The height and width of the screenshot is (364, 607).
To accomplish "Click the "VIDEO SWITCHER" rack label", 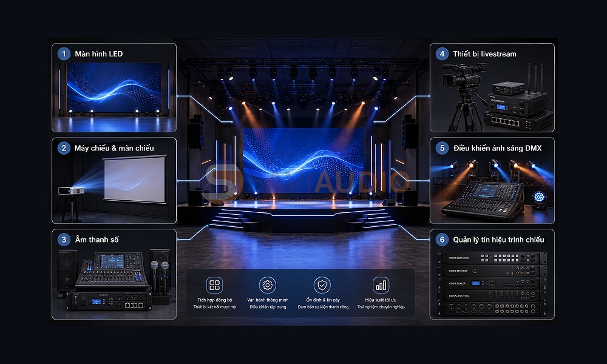I will [459, 258].
